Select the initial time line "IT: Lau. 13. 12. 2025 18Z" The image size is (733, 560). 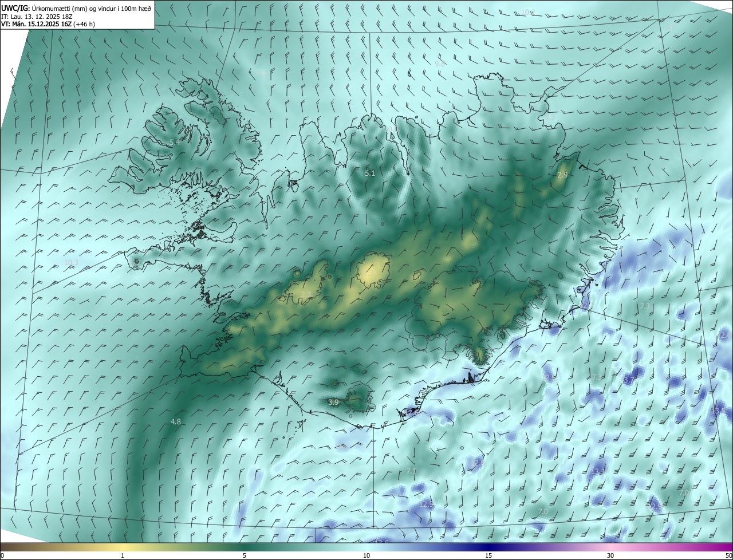37,16
